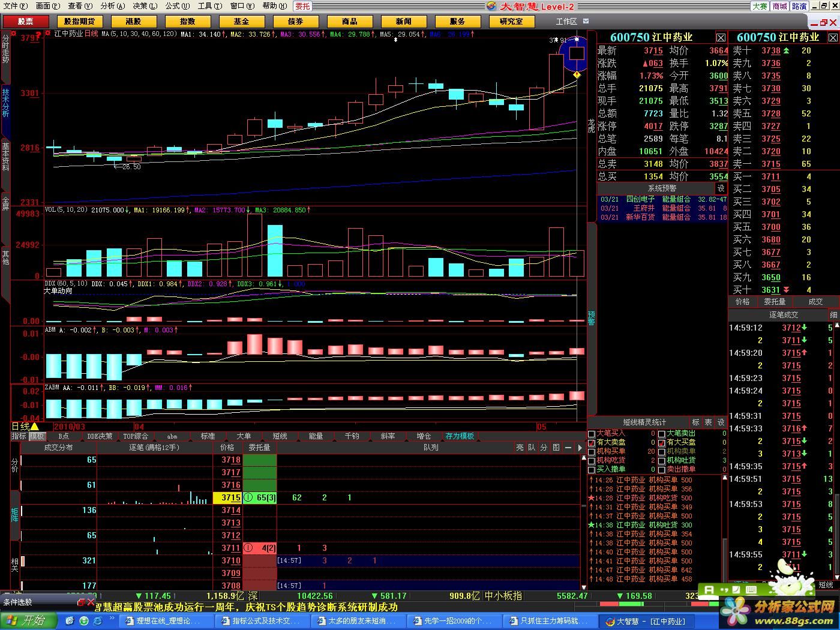Image resolution: width=840 pixels, height=630 pixels.
Task: Click the 股指期货 toolbar button
Action: 79,21
